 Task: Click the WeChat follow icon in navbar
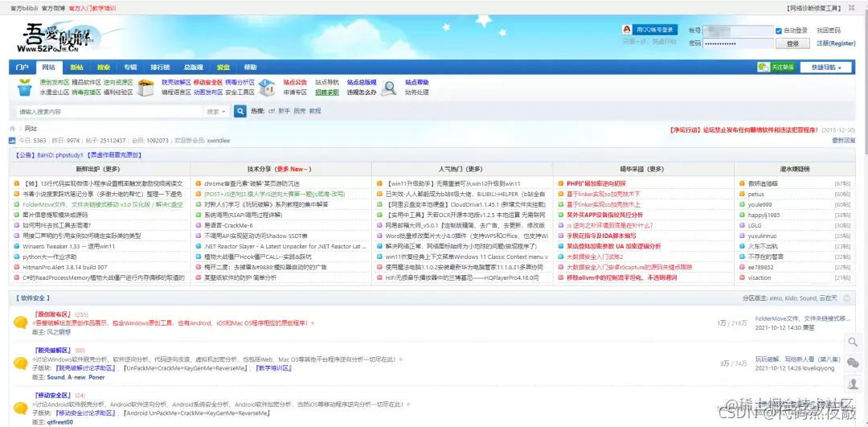(764, 67)
